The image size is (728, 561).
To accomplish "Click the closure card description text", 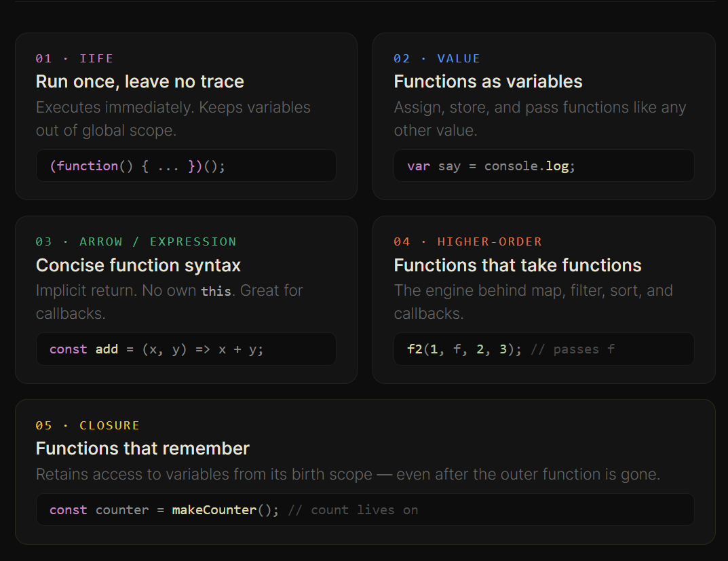I will tap(347, 474).
